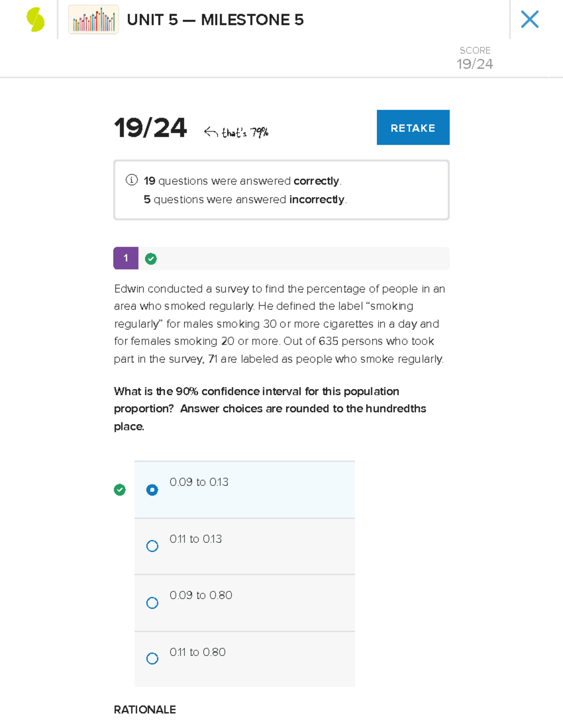Expand the RATIONALE section

pos(144,710)
